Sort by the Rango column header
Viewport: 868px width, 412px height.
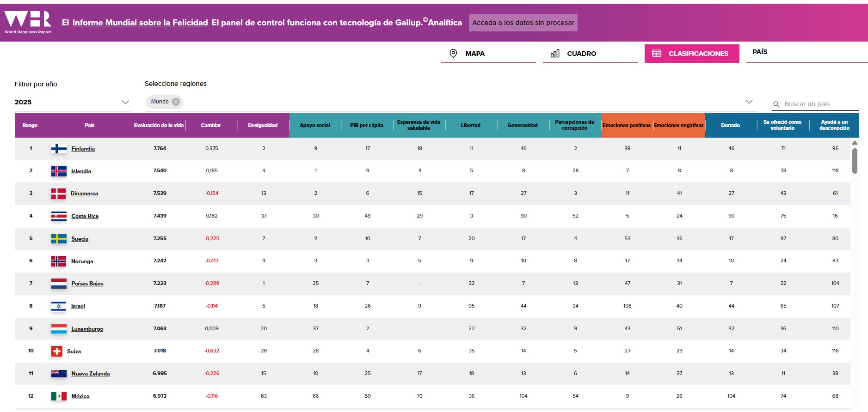pos(30,126)
